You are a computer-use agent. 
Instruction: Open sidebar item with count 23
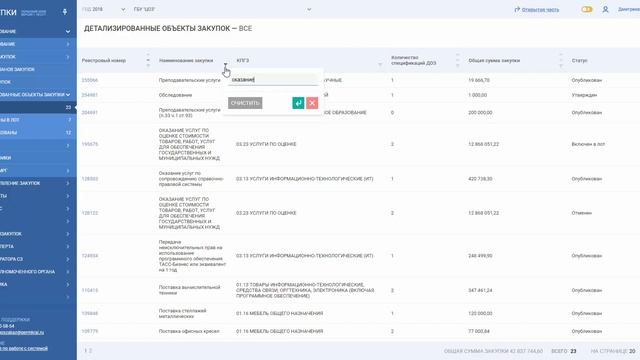[38, 107]
